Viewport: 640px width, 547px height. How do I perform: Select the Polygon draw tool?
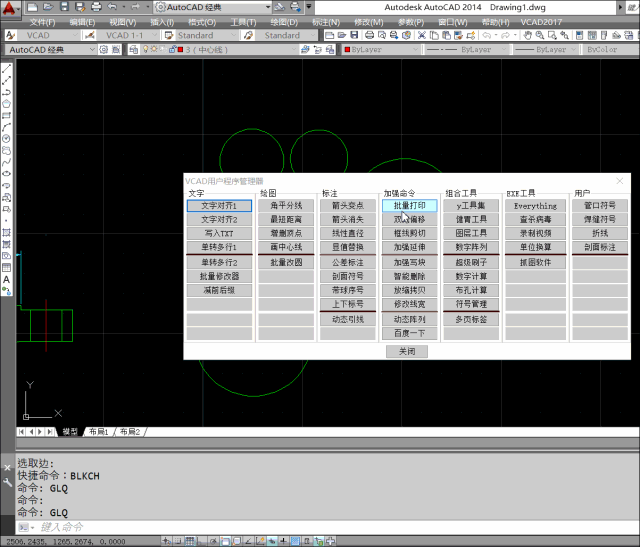tap(7, 103)
